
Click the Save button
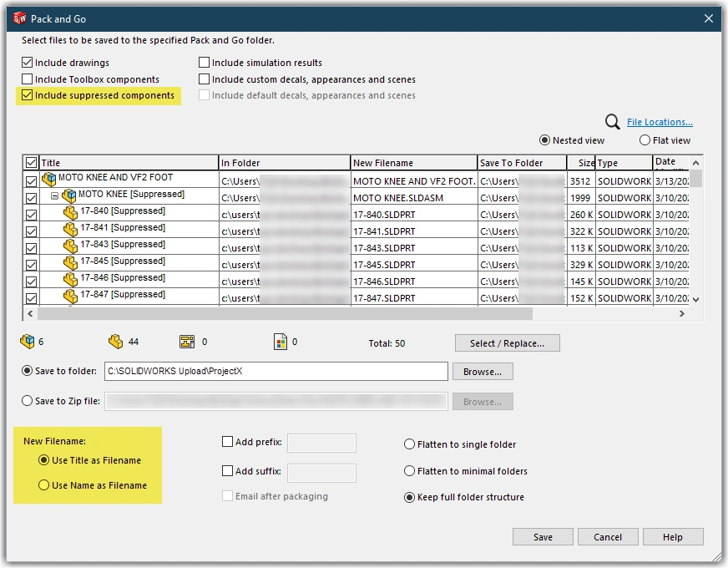(543, 537)
